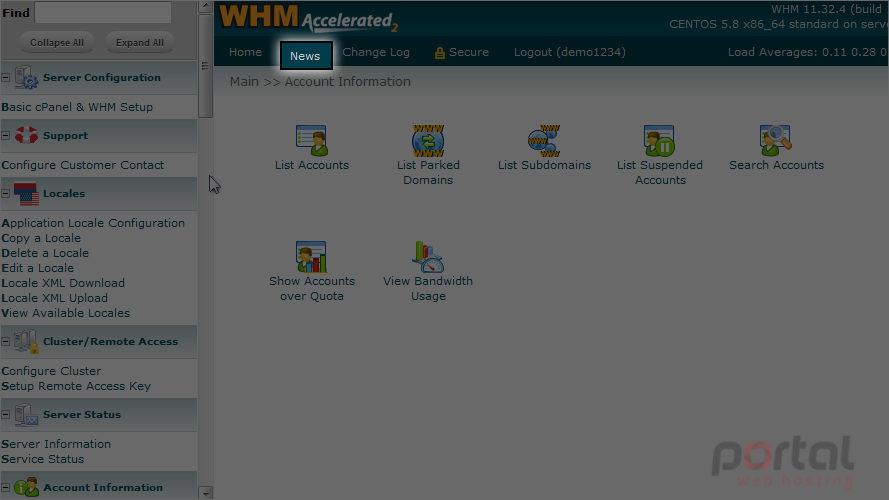The width and height of the screenshot is (889, 500).
Task: Go to the Home tab
Action: [x=245, y=52]
